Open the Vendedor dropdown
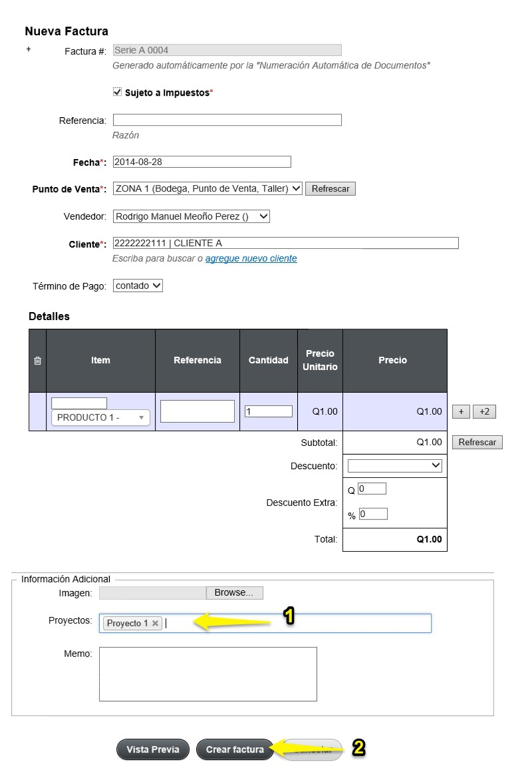This screenshot has height=784, width=532. (192, 216)
